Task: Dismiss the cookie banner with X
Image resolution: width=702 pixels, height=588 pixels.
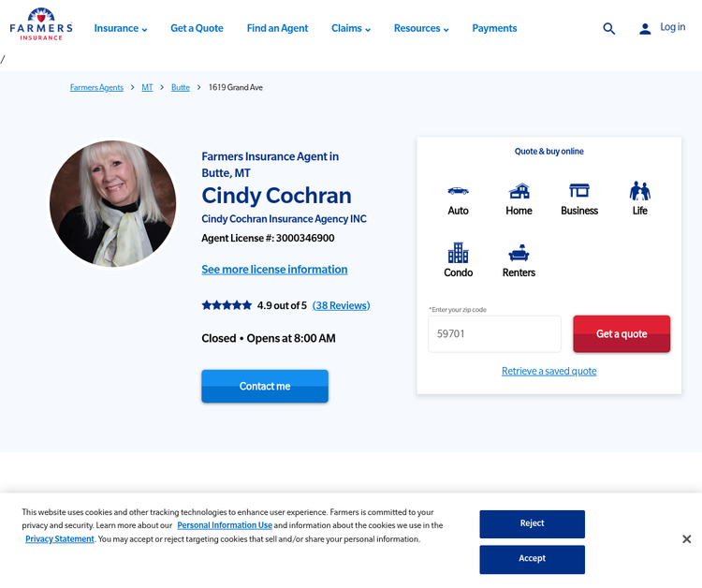Action: 686,539
